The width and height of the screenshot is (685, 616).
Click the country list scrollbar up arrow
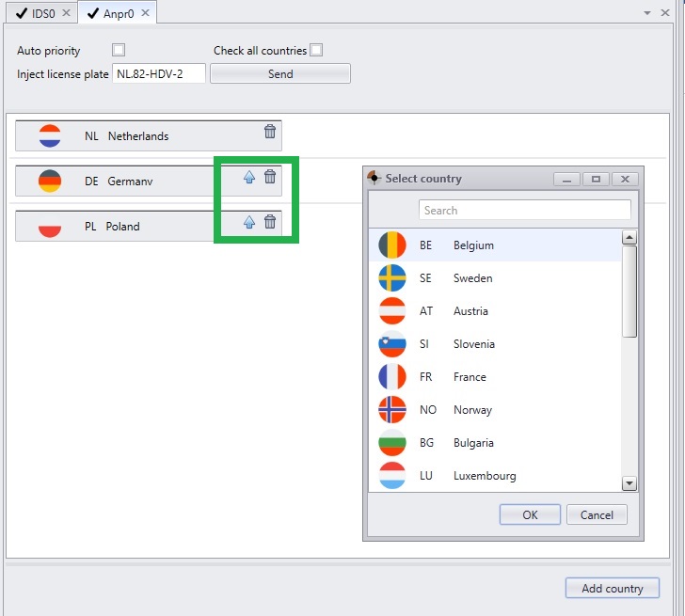(x=629, y=238)
